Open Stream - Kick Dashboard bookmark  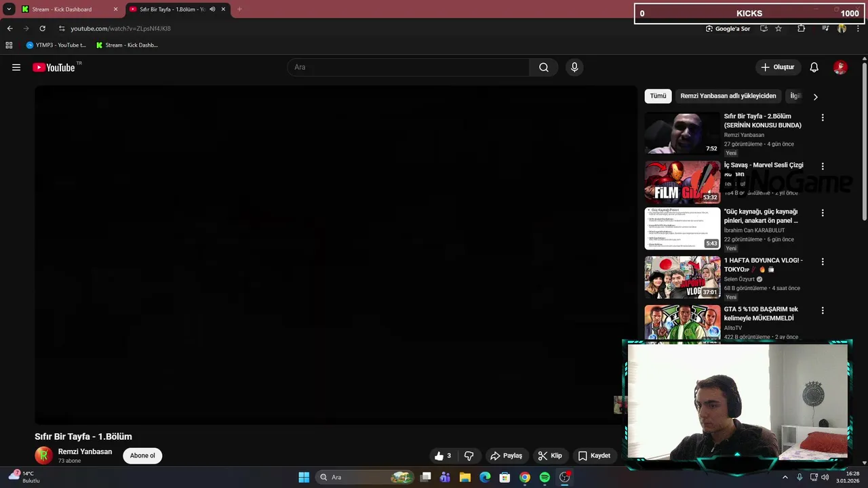127,45
